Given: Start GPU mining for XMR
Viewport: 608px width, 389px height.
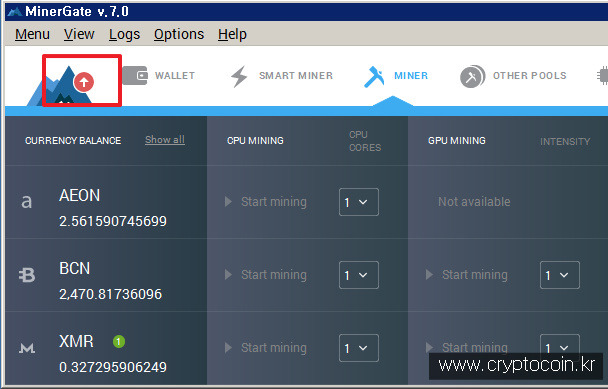Looking at the screenshot, I should [467, 348].
